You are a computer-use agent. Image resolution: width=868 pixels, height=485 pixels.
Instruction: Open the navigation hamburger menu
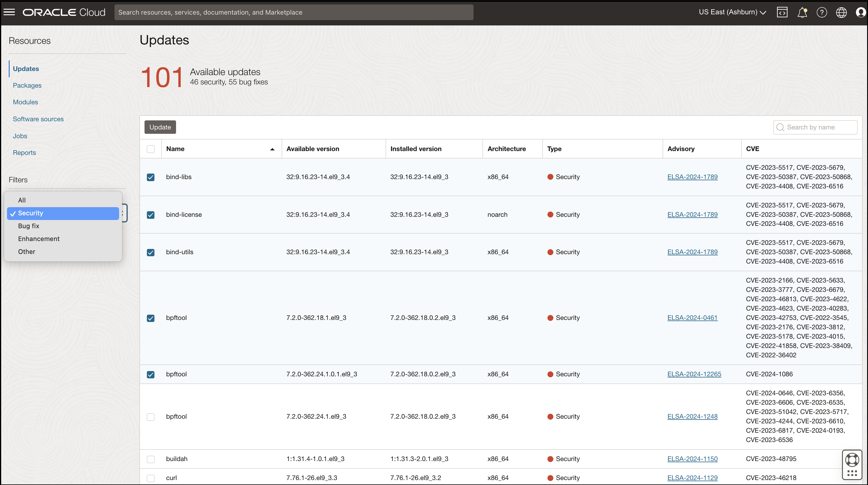coord(9,12)
